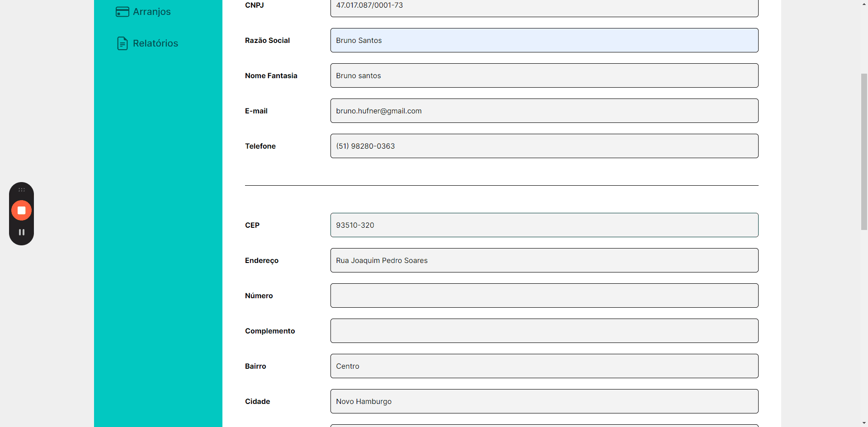Click the Bairro label text
The image size is (868, 427).
point(255,366)
